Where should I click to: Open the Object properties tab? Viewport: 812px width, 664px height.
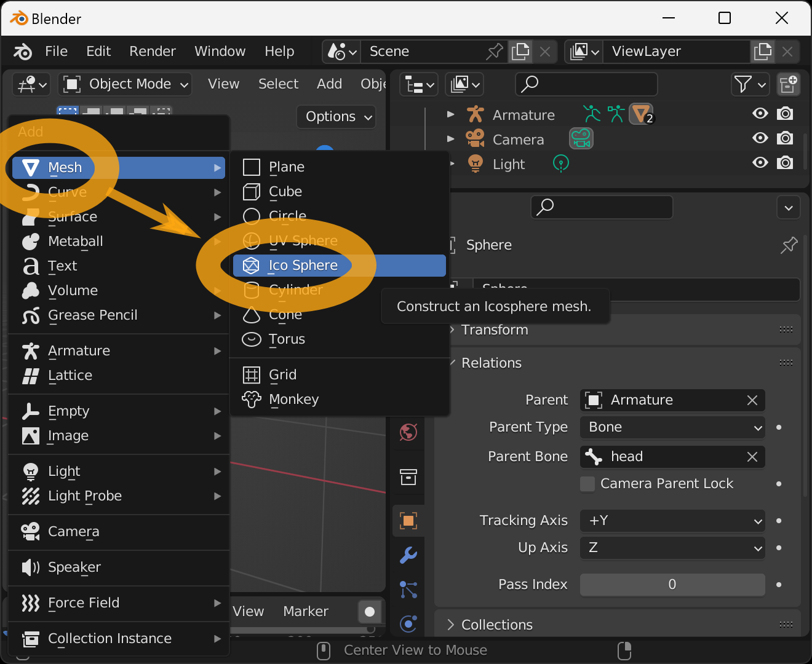point(408,521)
